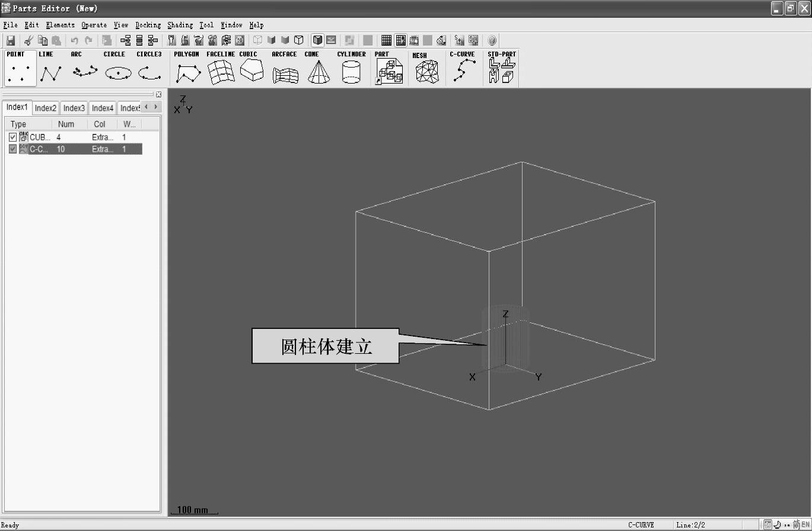Select the CYLINDER element tool
812x531 pixels.
click(x=351, y=68)
